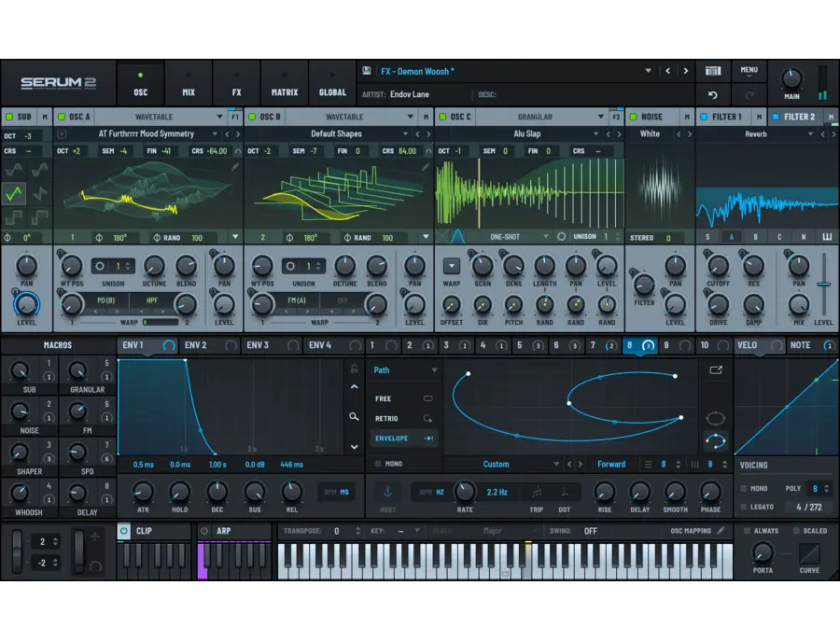
Task: Click the envelope lock icon
Action: click(354, 369)
